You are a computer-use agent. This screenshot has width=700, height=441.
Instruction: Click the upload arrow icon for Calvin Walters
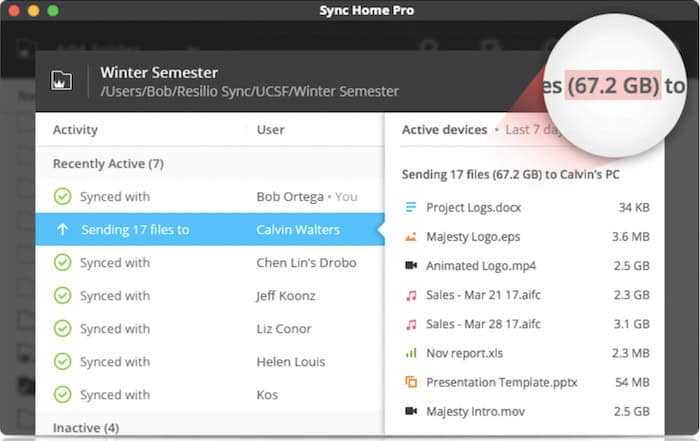click(62, 229)
